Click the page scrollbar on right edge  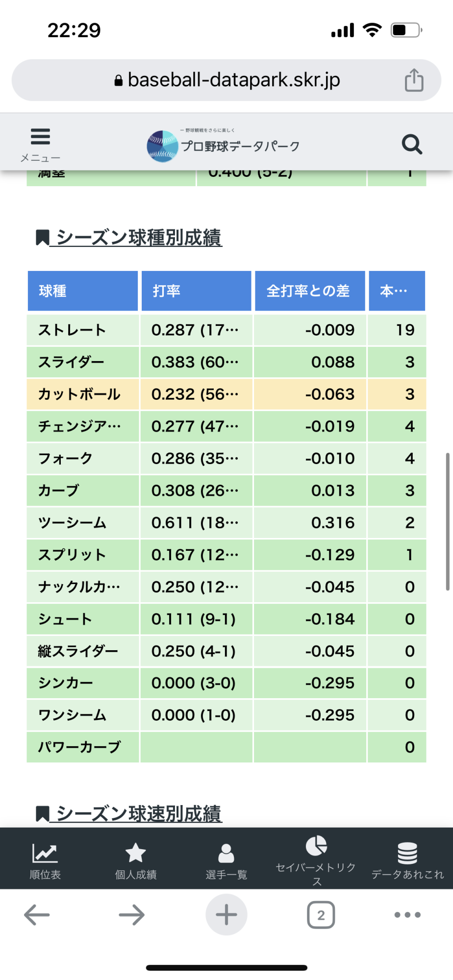tap(448, 522)
